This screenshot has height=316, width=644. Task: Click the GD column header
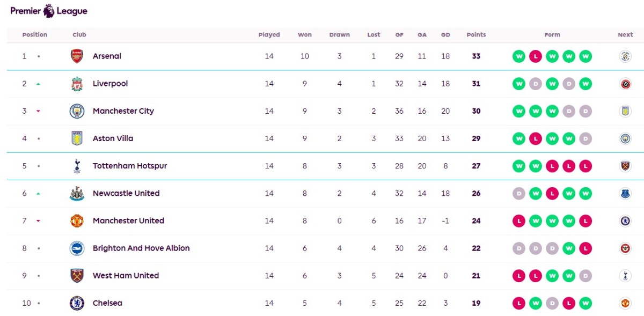445,35
